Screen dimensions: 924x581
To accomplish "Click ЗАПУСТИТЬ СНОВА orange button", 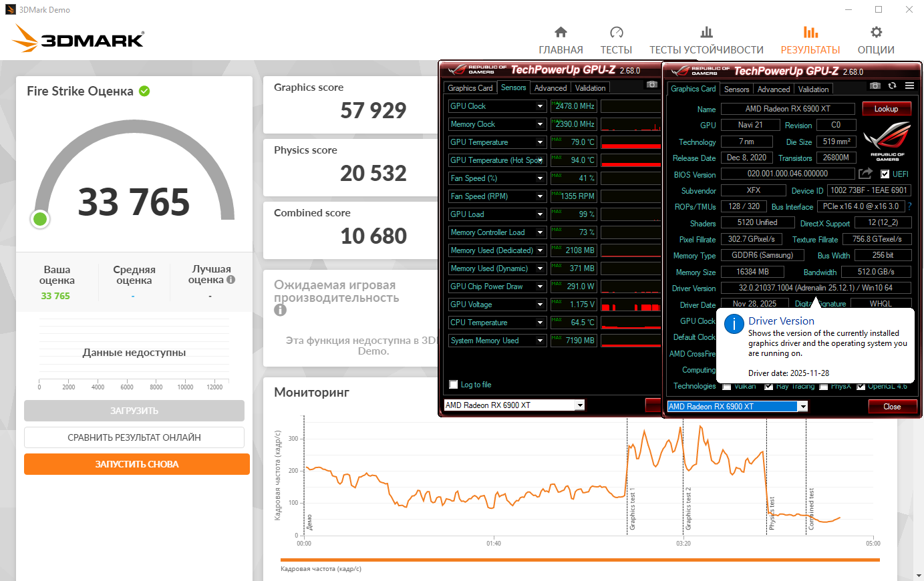I will tap(137, 464).
